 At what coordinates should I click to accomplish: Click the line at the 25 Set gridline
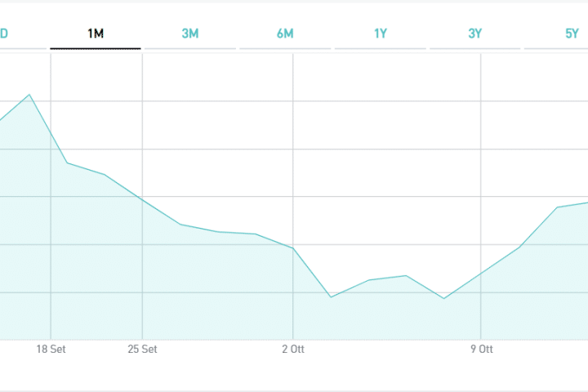pyautogui.click(x=143, y=198)
